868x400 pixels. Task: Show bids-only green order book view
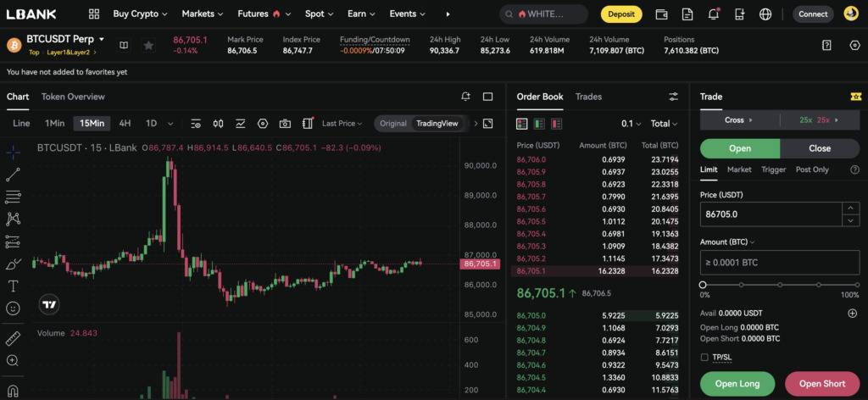pyautogui.click(x=539, y=124)
